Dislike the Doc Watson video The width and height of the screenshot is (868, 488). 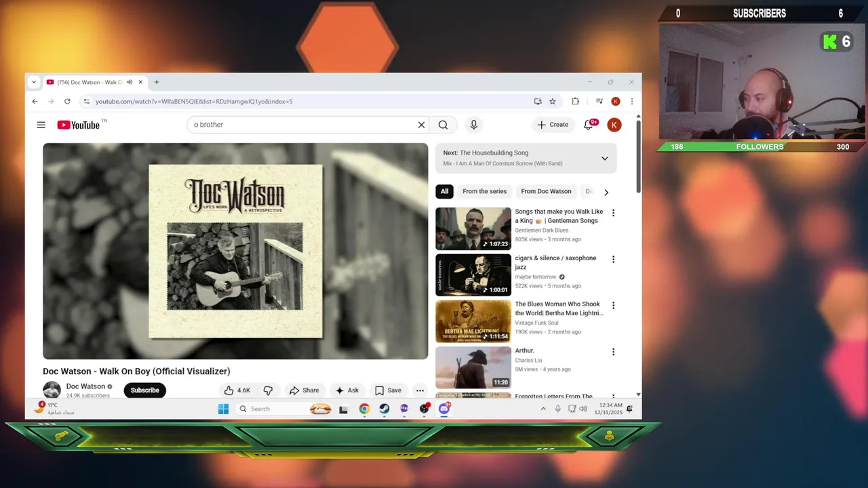[x=268, y=390]
